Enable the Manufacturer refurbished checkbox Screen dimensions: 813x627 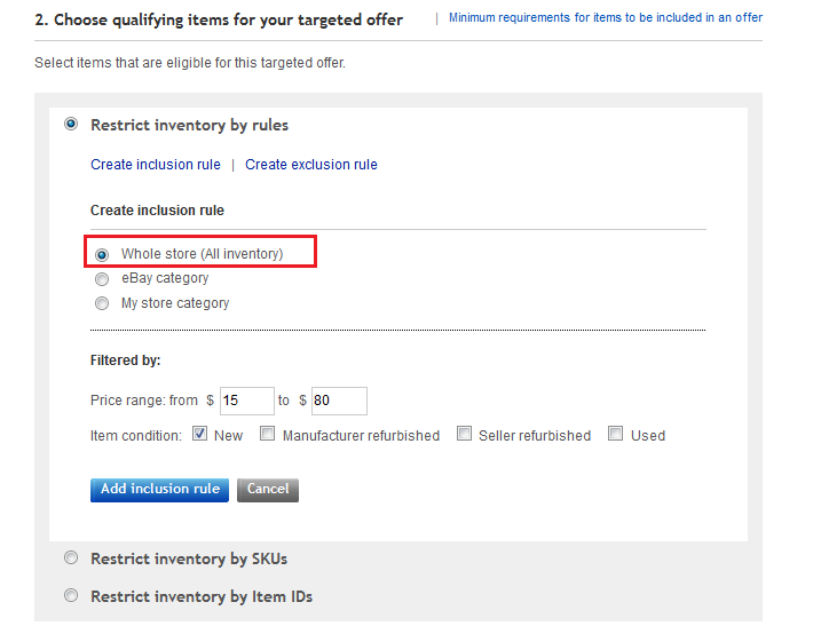(268, 435)
